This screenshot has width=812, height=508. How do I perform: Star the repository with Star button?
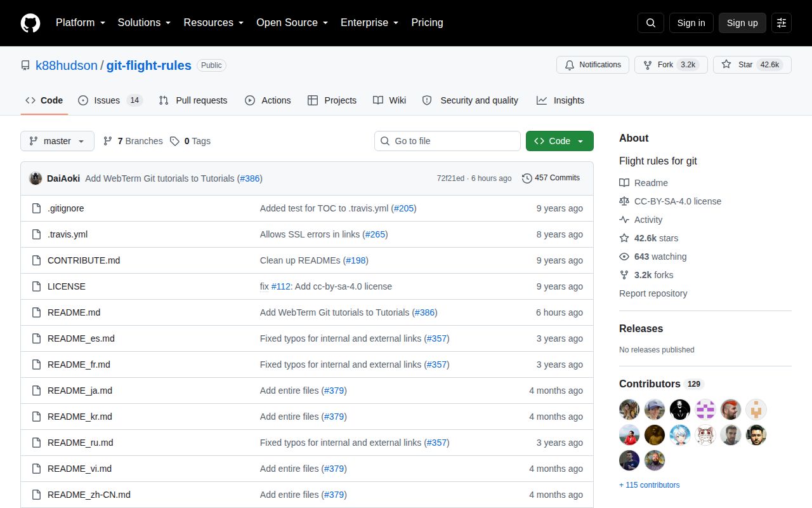[752, 65]
